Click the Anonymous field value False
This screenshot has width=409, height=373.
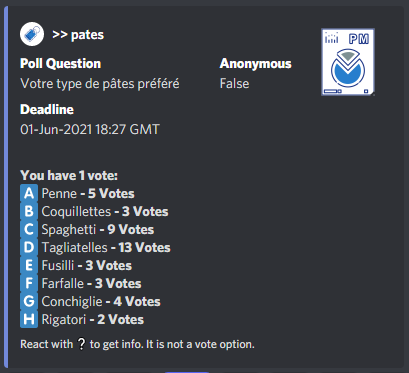tap(234, 83)
